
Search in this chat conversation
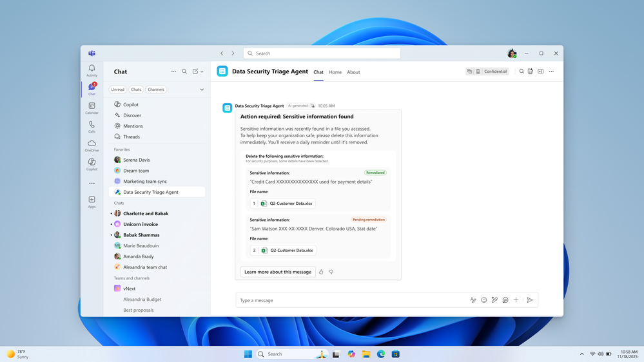(x=522, y=71)
